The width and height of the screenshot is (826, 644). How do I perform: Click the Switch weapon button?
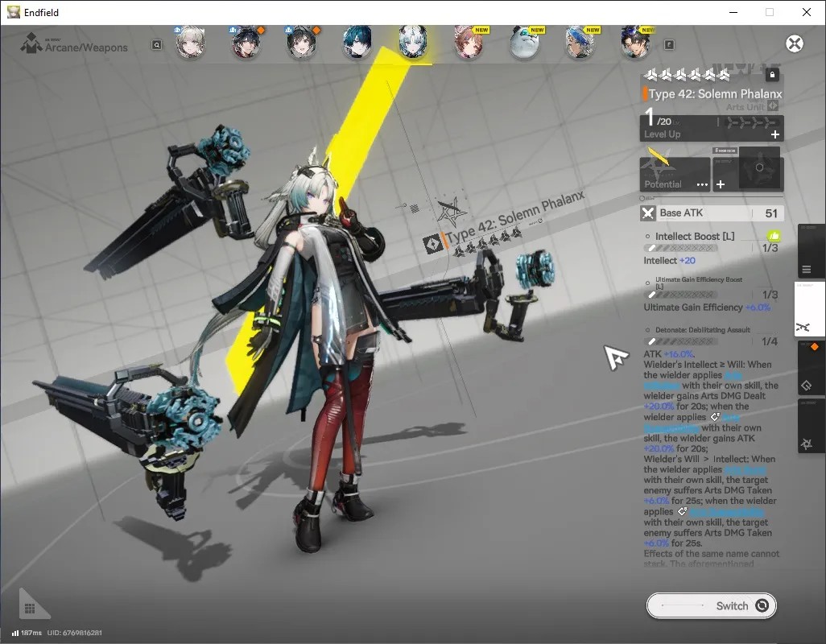(x=711, y=606)
